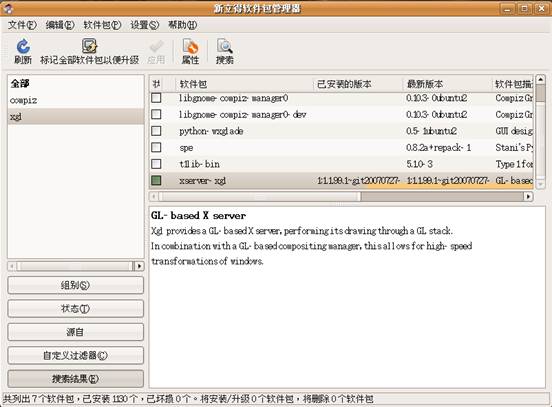Screen dimensions: 552x407
Task: Open the 设置(S) menu
Action: pyautogui.click(x=145, y=25)
